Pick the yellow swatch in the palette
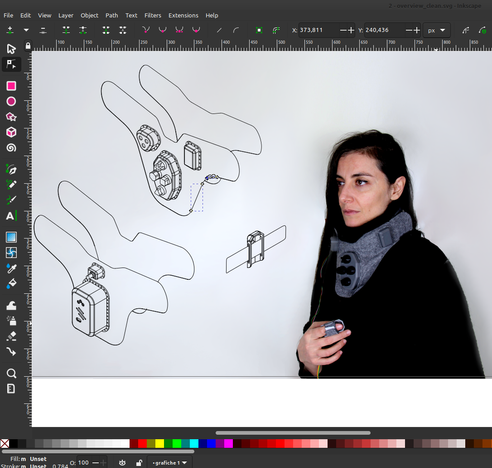Image resolution: width=492 pixels, height=468 pixels. click(159, 443)
